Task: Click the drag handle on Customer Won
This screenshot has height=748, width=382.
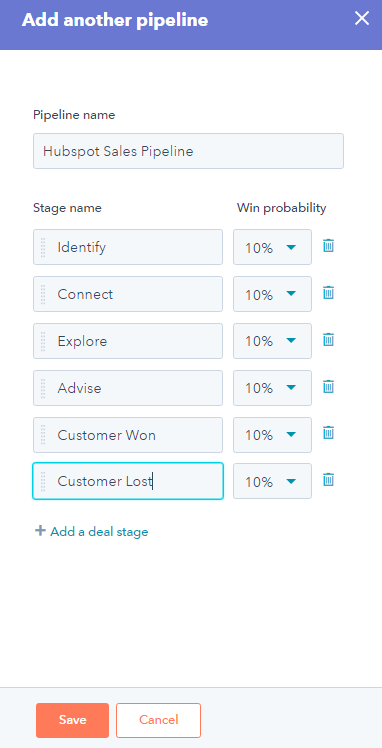Action: tap(43, 435)
